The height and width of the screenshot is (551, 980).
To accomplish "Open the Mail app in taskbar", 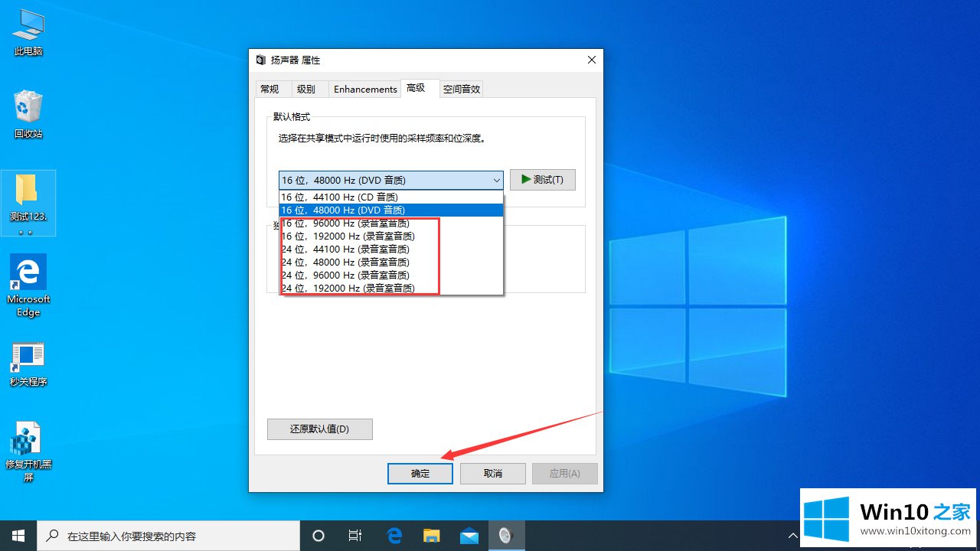I will click(x=469, y=536).
